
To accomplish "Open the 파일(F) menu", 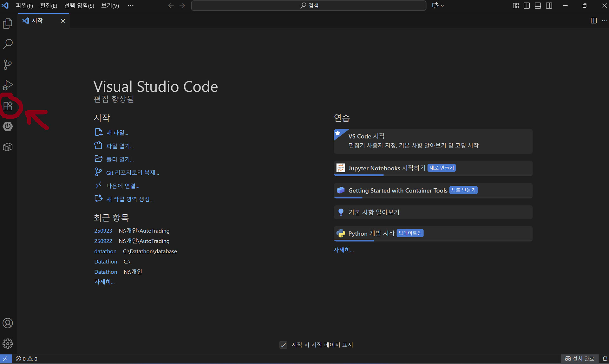I will 24,6.
